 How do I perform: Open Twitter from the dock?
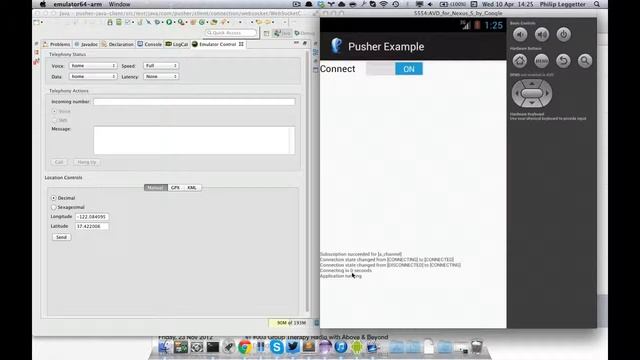[x=292, y=347]
